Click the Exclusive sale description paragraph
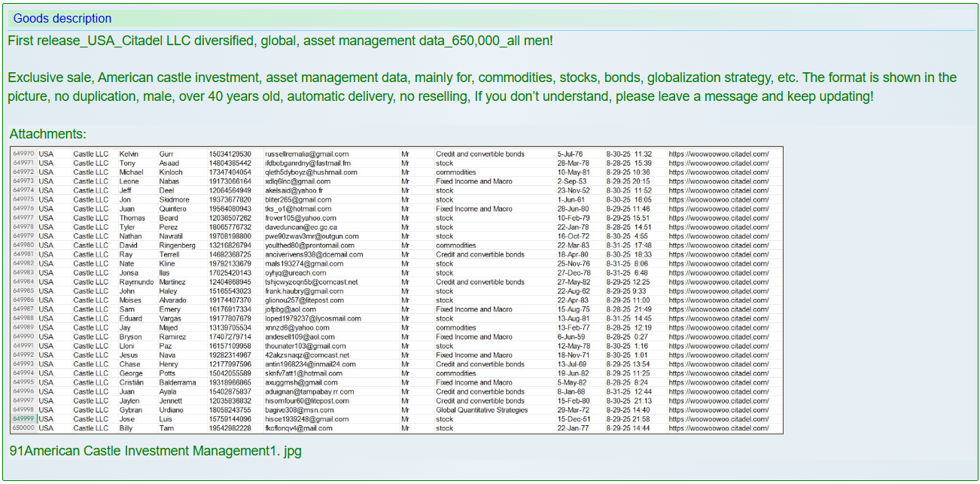The width and height of the screenshot is (980, 484). 482,87
